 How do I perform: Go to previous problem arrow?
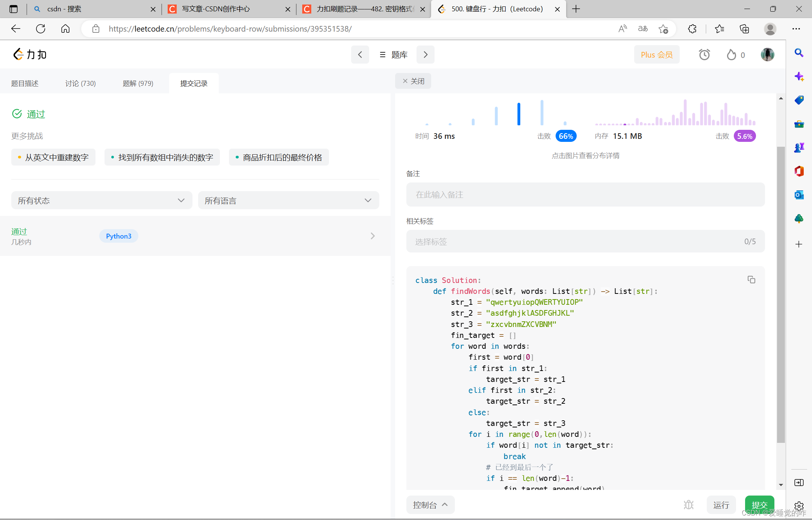[x=360, y=55]
